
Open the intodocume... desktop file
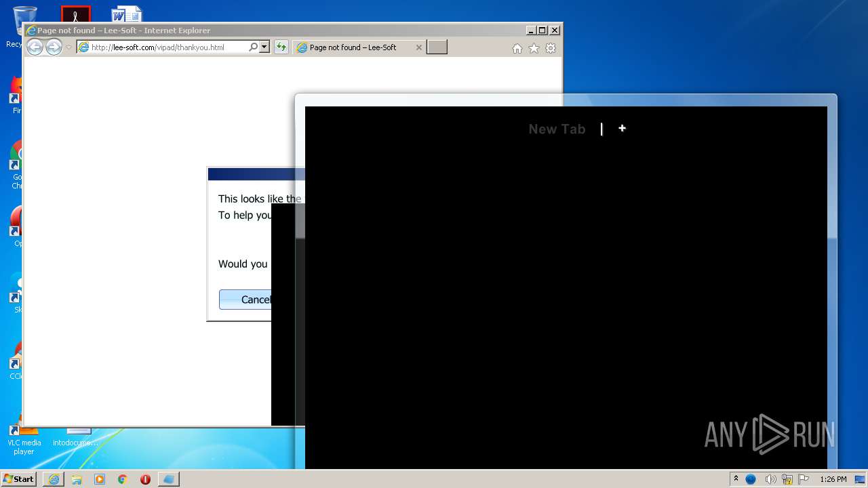click(75, 438)
